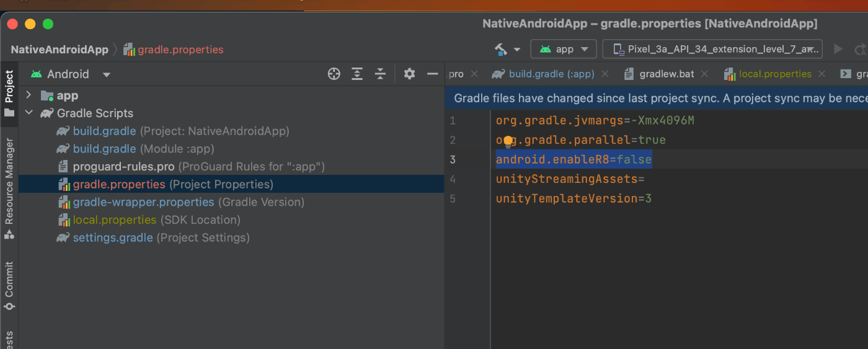Click line number 5 in gutter

click(453, 198)
